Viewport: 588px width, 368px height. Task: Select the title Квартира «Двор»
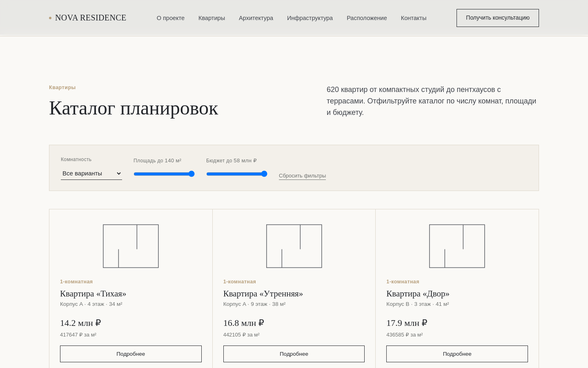click(x=418, y=294)
